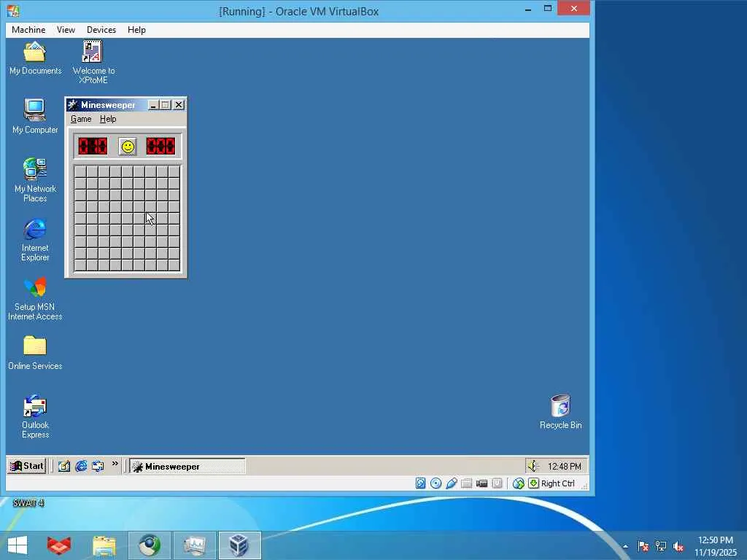This screenshot has height=560, width=747.
Task: Launch Internet Explorer from quick launch
Action: click(81, 466)
